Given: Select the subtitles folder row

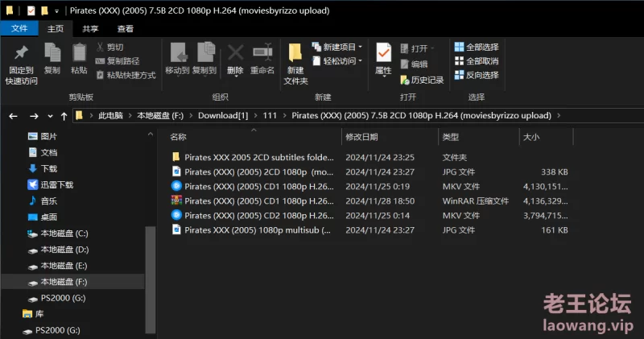Looking at the screenshot, I should [x=369, y=157].
